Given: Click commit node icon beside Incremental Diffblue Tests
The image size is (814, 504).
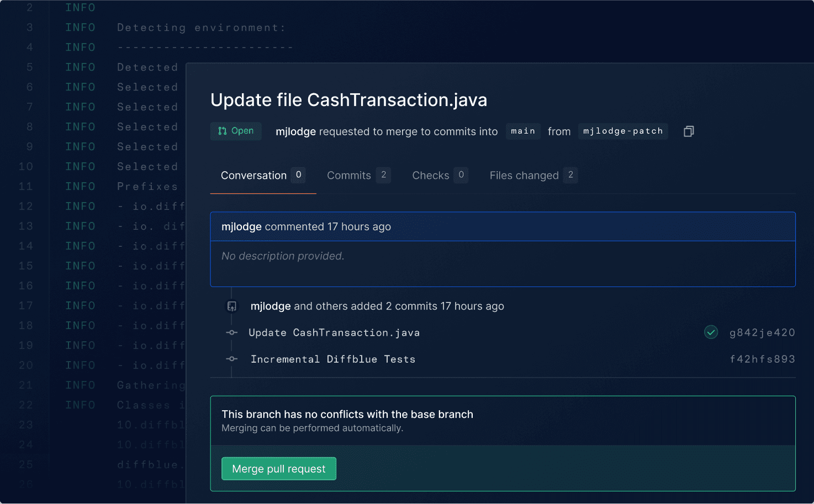Looking at the screenshot, I should coord(232,359).
